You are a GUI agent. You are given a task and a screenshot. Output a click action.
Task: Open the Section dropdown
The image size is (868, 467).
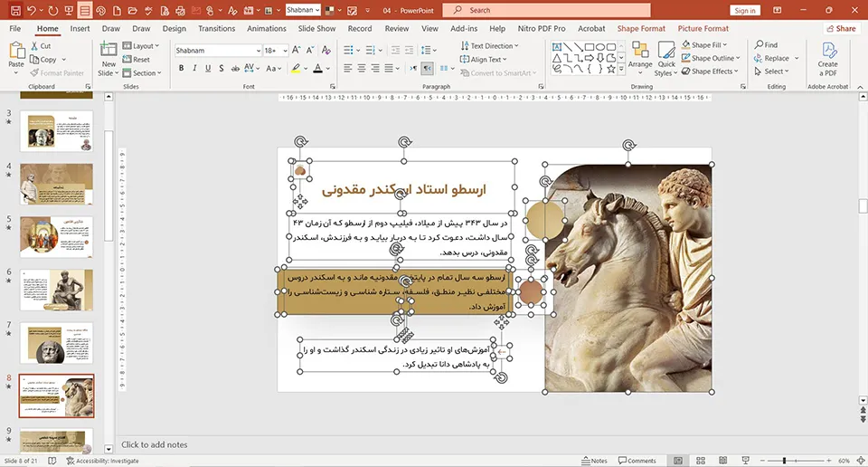(x=142, y=72)
